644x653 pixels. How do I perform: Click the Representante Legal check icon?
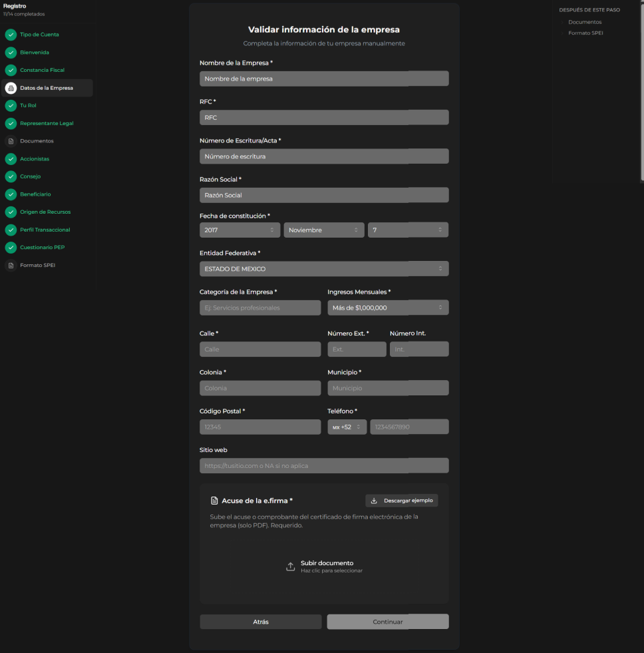coord(11,123)
